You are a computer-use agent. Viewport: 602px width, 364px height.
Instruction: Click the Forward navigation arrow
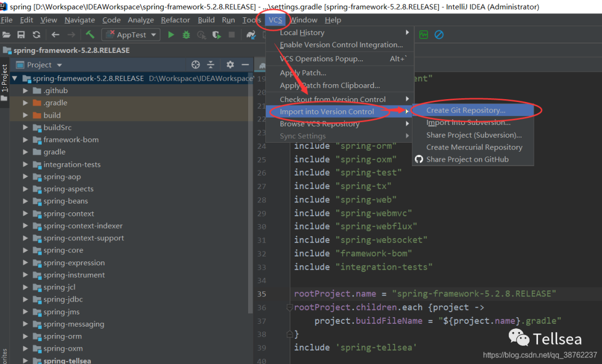(x=71, y=35)
